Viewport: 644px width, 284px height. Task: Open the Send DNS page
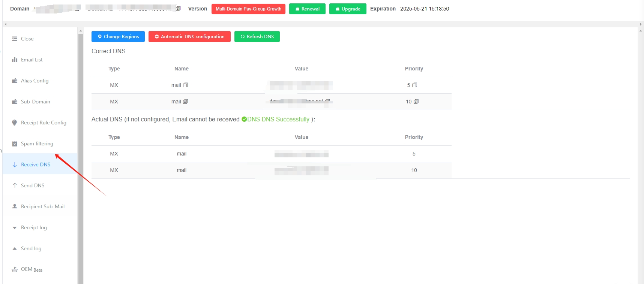[40, 185]
